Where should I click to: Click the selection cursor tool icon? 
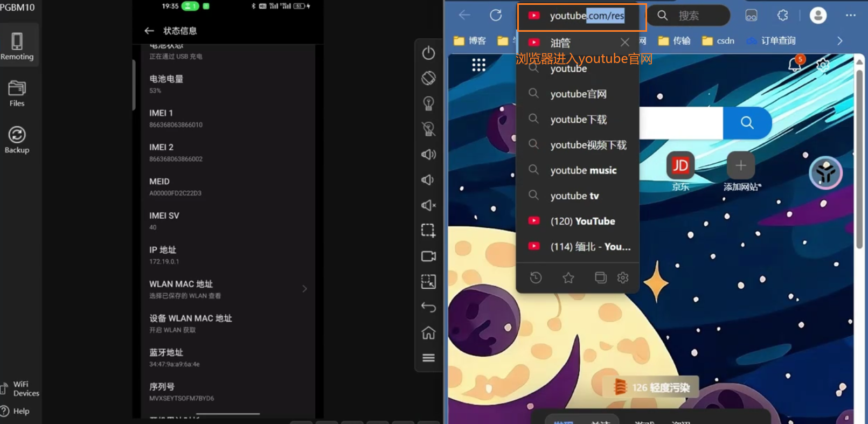point(428,281)
